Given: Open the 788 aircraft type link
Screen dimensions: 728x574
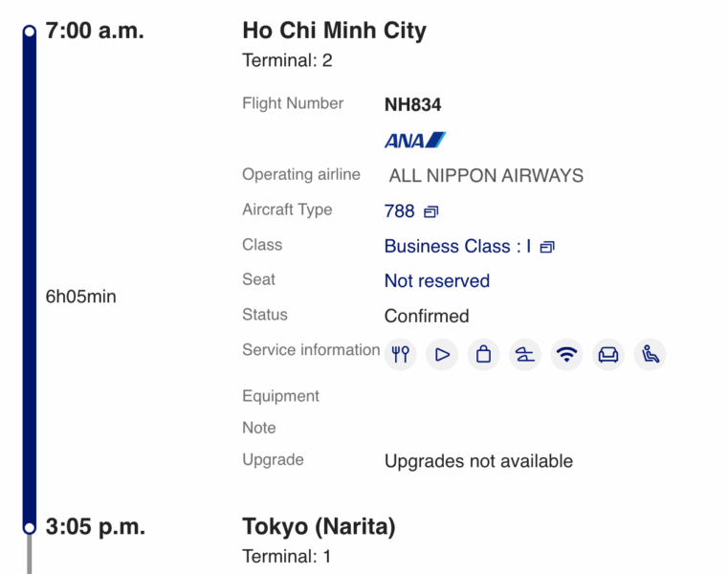Looking at the screenshot, I should pos(400,211).
